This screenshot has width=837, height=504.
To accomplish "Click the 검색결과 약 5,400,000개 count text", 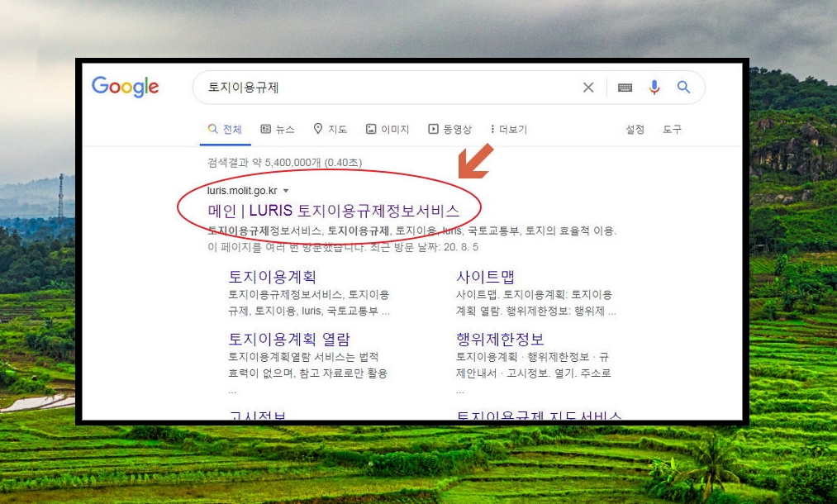I will (x=284, y=162).
